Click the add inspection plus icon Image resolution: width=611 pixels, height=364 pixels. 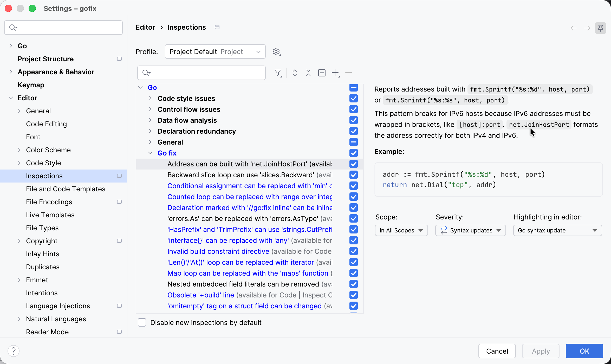tap(336, 73)
